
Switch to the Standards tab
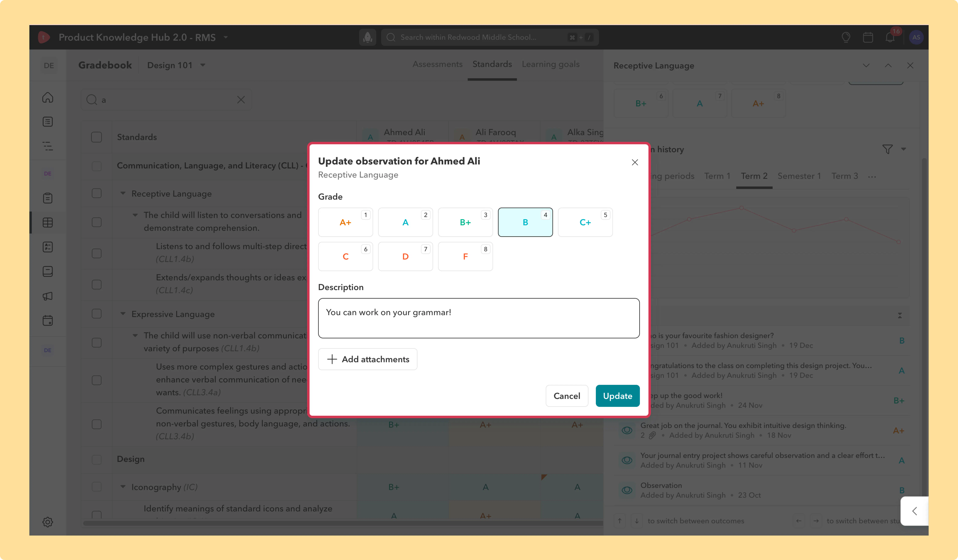[492, 64]
